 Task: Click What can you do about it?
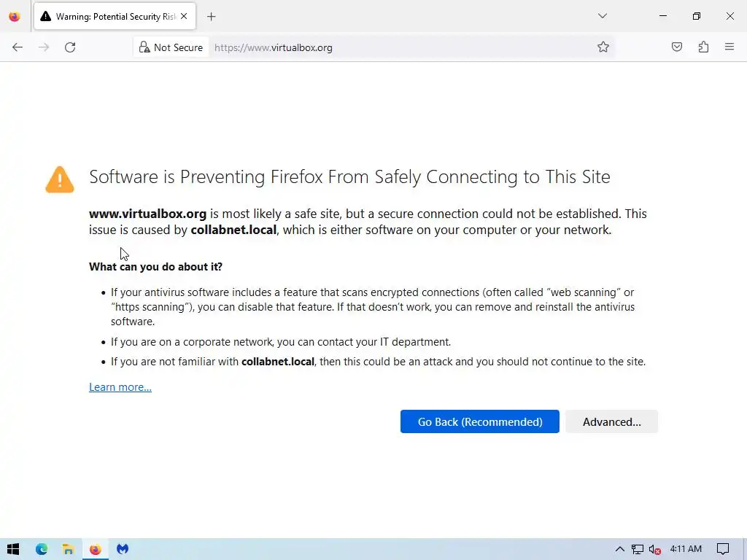point(156,267)
